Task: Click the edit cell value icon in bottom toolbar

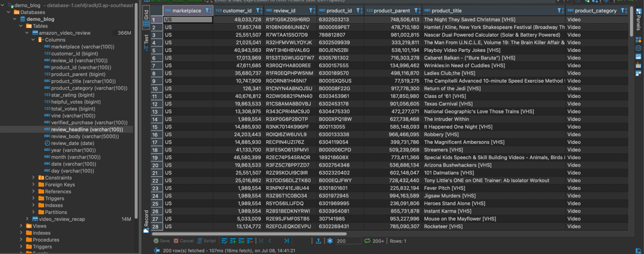Action: pyautogui.click(x=224, y=241)
